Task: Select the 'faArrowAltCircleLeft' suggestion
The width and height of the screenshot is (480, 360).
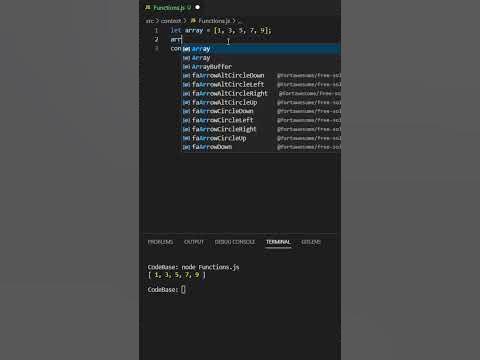Action: [261, 85]
